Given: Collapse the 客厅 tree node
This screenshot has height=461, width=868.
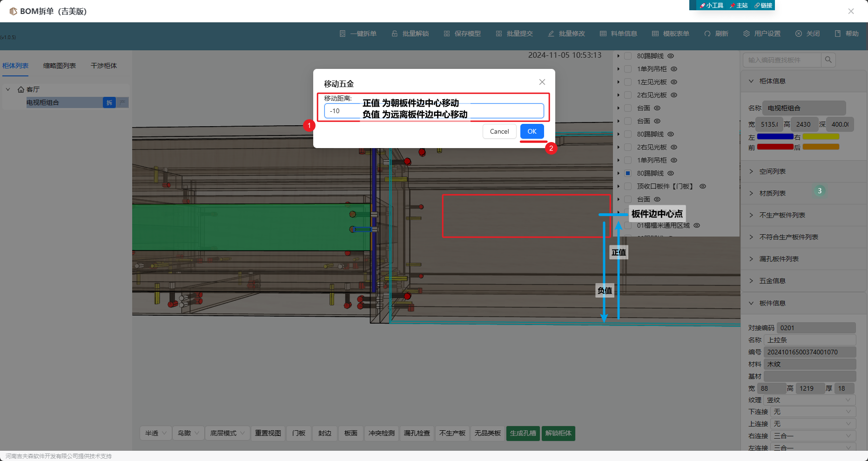Looking at the screenshot, I should (8, 89).
